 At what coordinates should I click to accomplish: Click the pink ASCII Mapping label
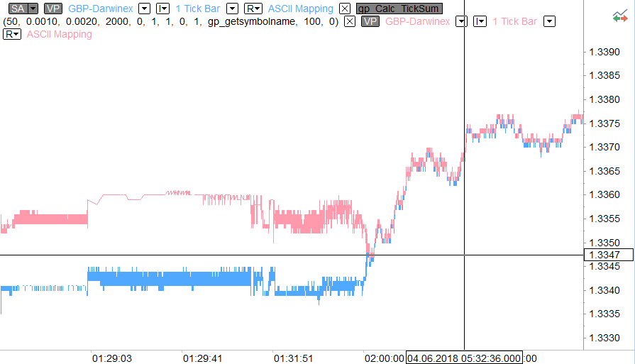(59, 35)
